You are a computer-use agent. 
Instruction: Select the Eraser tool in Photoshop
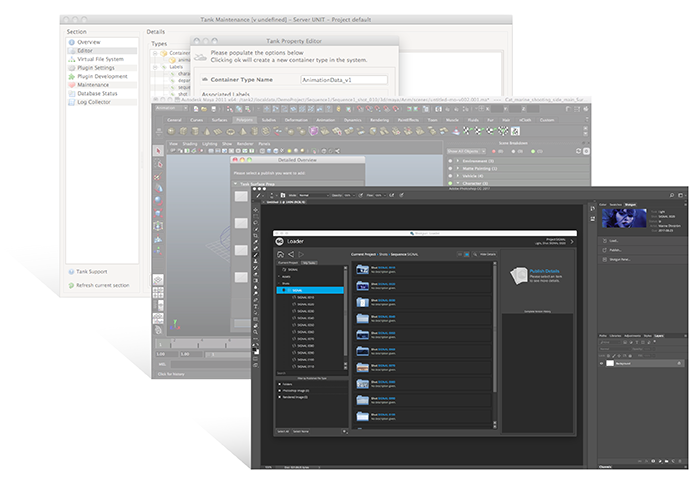coord(256,274)
